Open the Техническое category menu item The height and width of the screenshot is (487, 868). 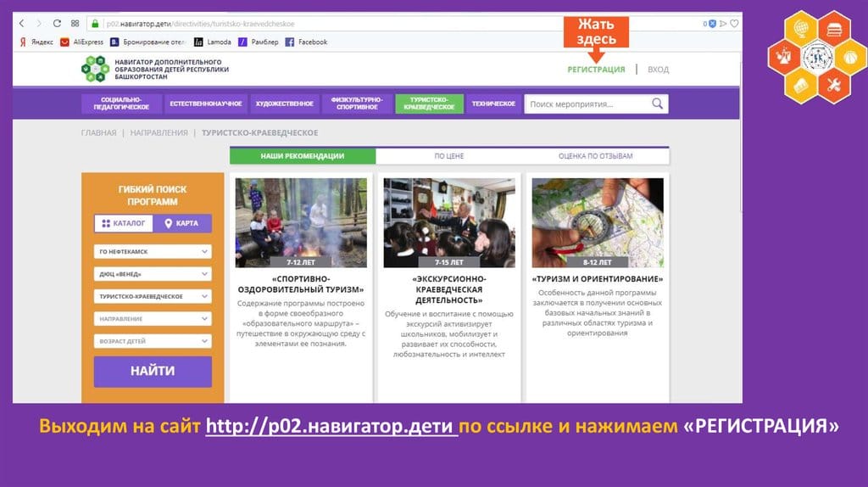click(x=493, y=104)
